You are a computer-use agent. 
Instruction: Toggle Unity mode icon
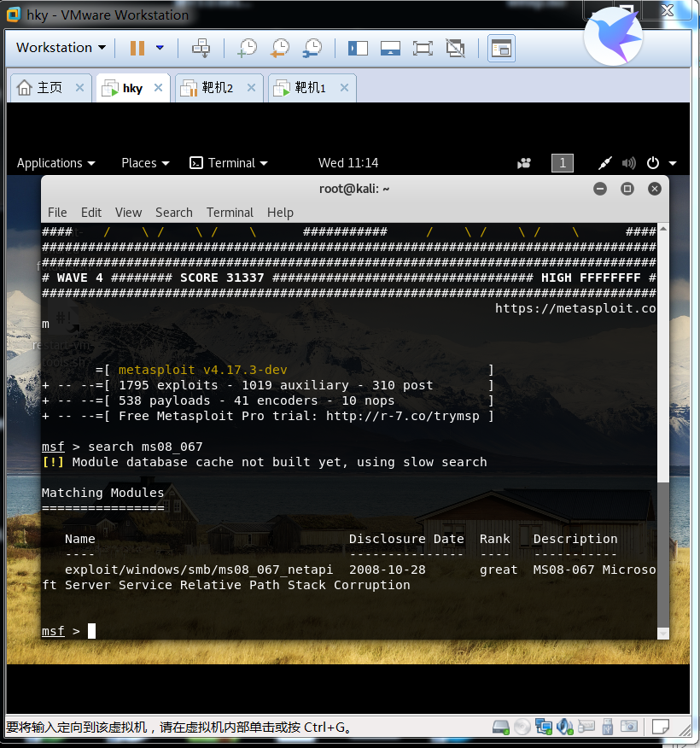click(x=455, y=48)
